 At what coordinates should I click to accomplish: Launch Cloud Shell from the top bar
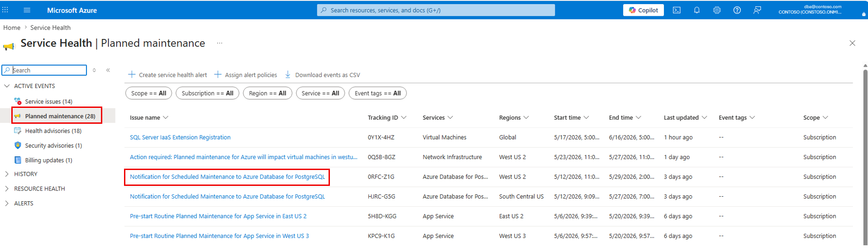pos(677,10)
